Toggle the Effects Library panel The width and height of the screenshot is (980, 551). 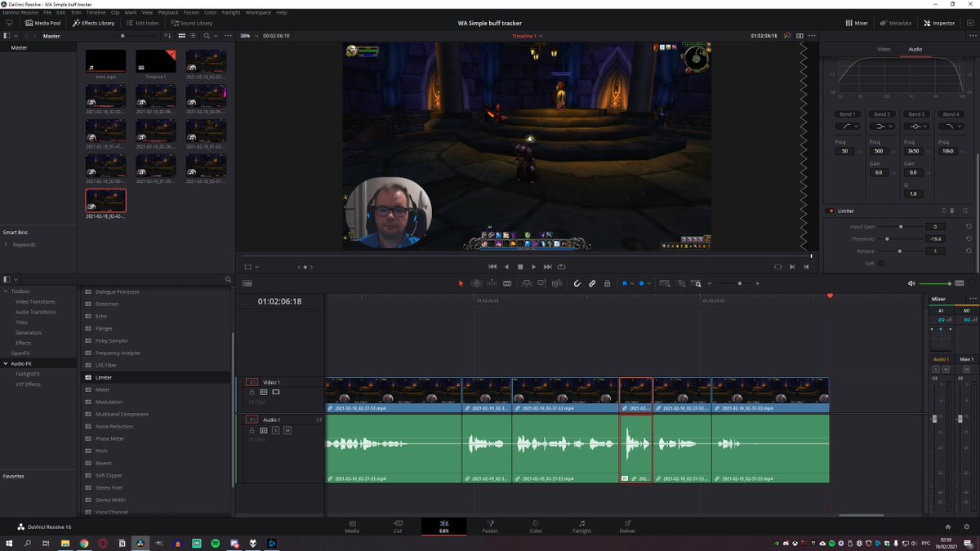pos(94,23)
